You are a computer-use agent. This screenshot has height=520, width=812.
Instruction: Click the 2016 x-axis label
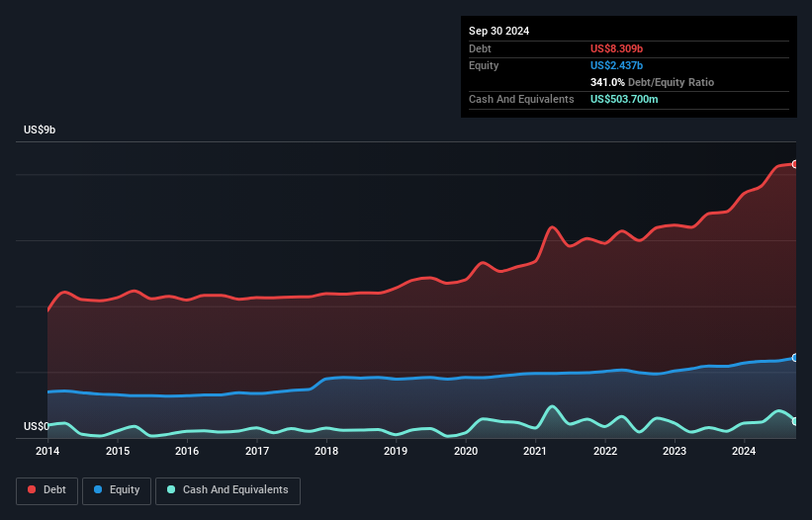(187, 451)
